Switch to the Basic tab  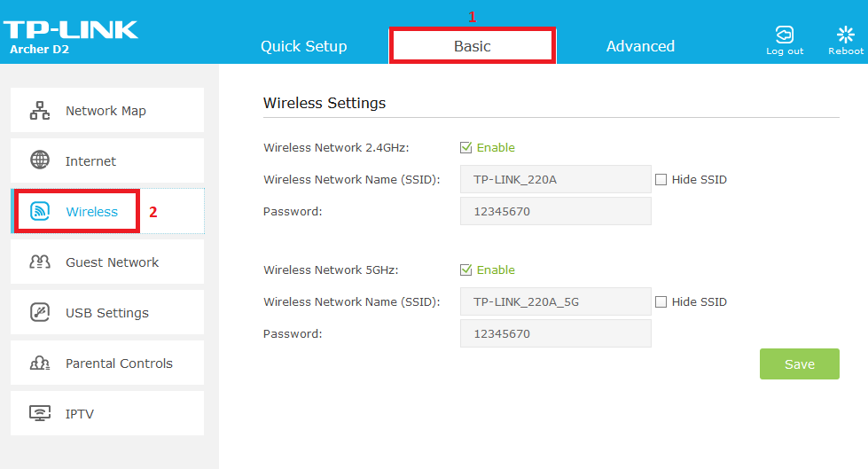(473, 46)
